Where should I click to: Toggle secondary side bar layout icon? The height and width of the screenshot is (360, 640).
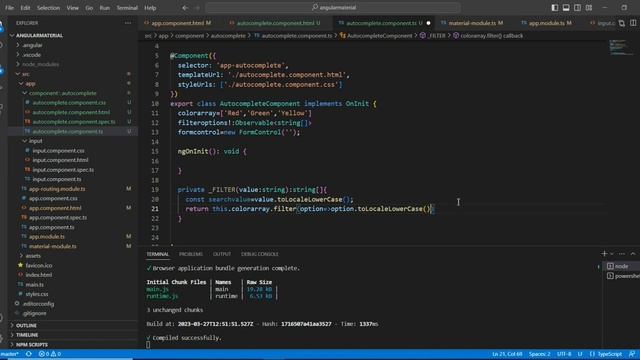[x=577, y=8]
